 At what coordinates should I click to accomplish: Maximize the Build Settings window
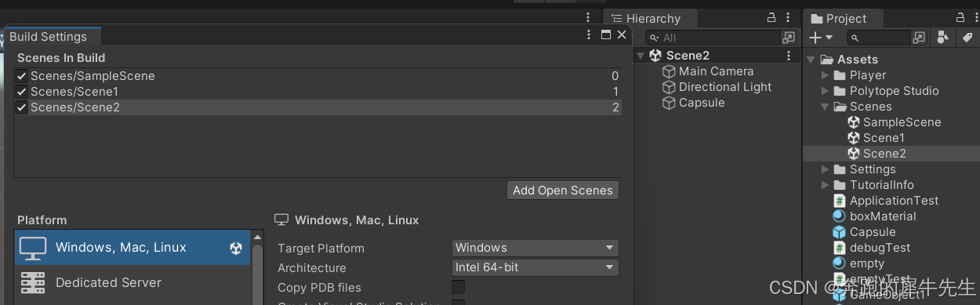pos(605,35)
